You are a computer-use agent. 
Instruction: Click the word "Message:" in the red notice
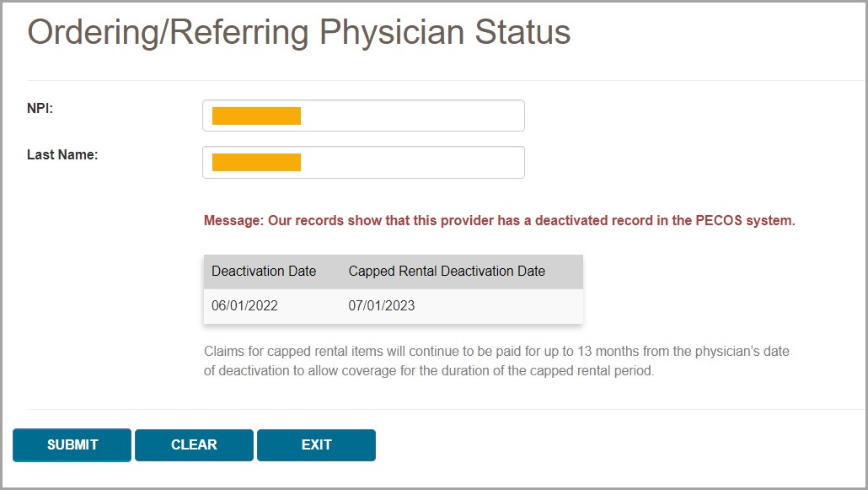tap(234, 221)
